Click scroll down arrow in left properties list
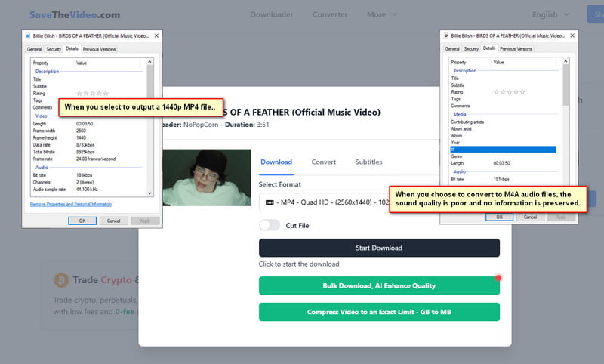The height and width of the screenshot is (364, 604). coord(149,193)
